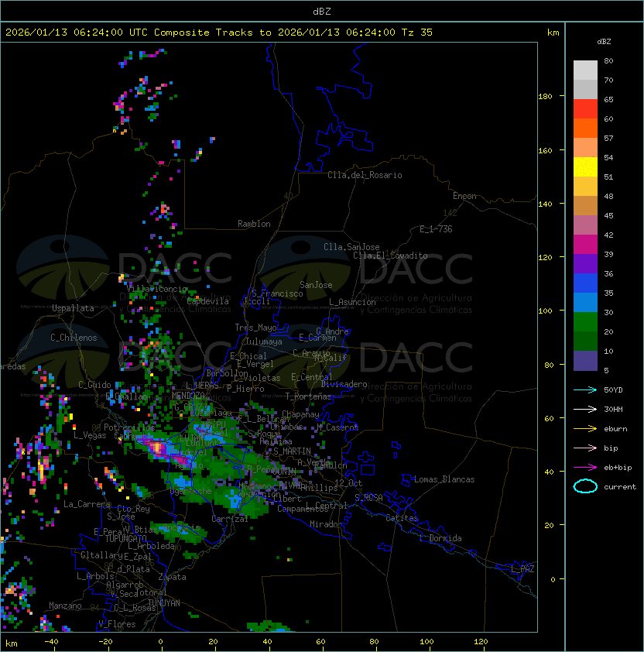Click the white 30HM arrow symbol
This screenshot has height=652, width=644.
tap(585, 409)
